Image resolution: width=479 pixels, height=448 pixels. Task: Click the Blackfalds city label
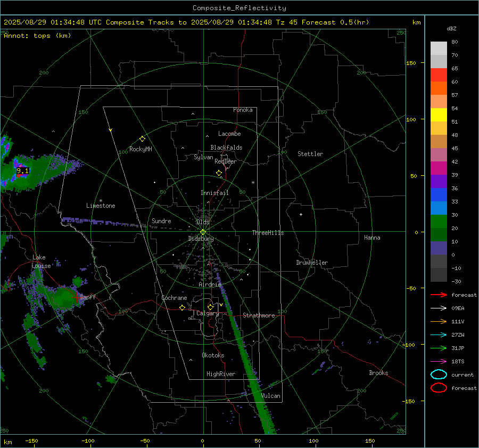point(226,148)
